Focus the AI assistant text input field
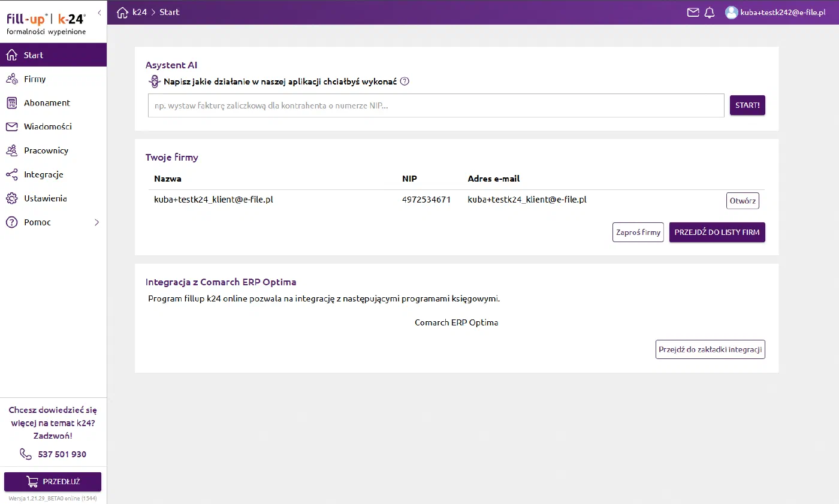The width and height of the screenshot is (839, 504). (436, 105)
